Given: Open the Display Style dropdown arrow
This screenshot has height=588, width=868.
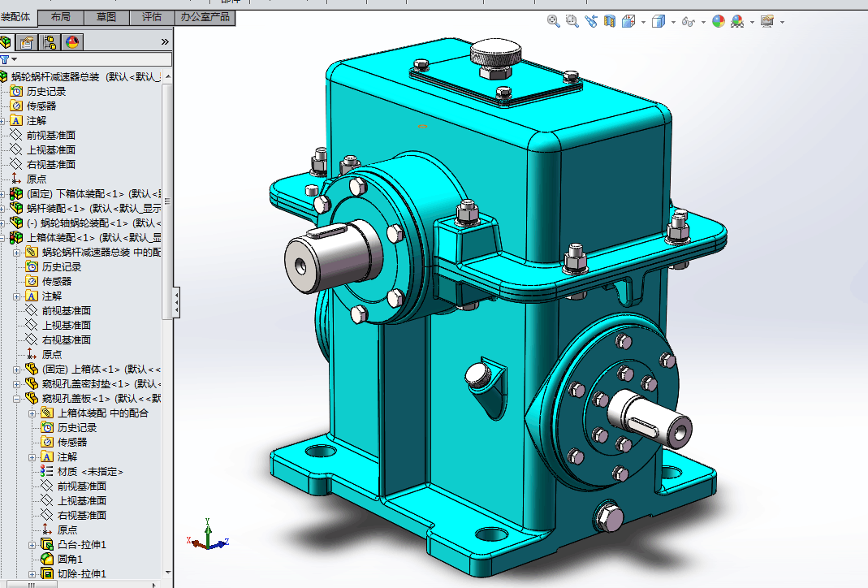Looking at the screenshot, I should 674,22.
